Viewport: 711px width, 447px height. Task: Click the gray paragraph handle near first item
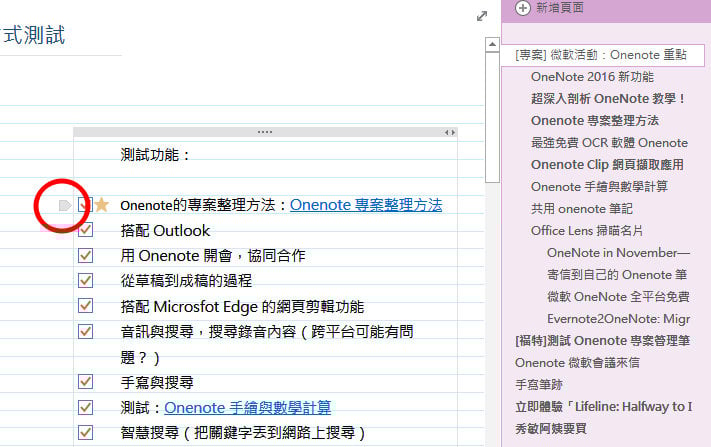(65, 205)
